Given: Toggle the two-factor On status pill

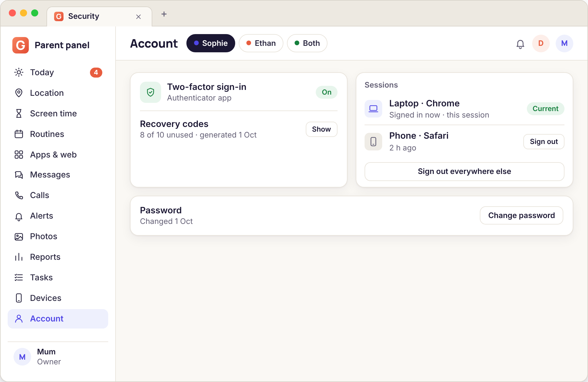Looking at the screenshot, I should [327, 92].
